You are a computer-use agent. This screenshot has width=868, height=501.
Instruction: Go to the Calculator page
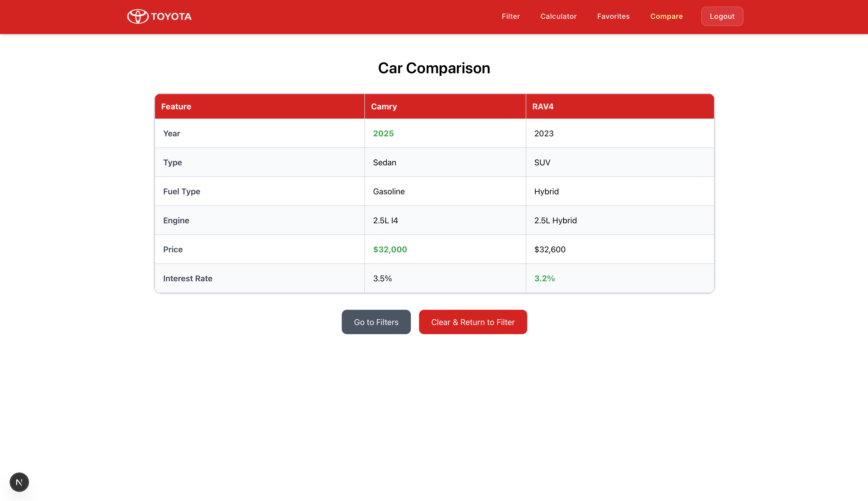click(x=558, y=16)
